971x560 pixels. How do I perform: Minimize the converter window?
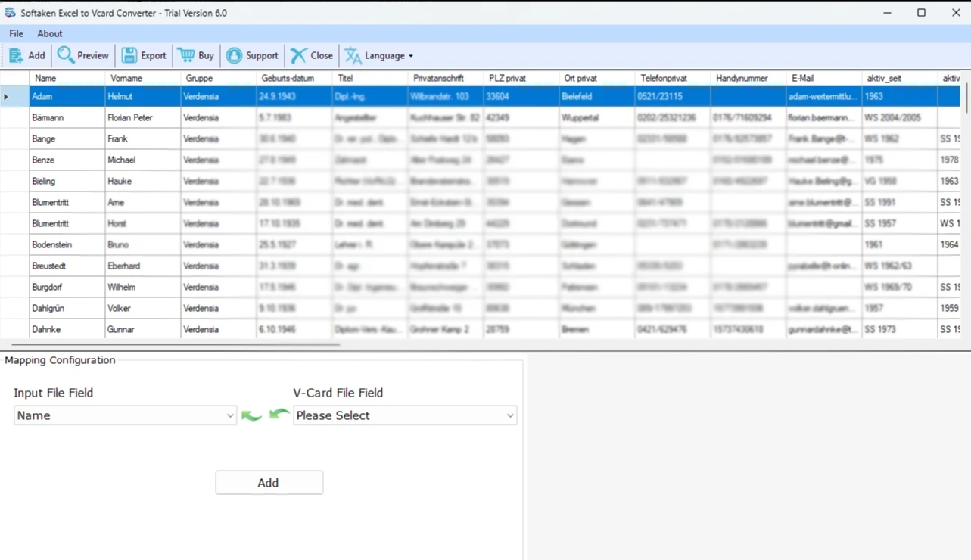click(x=887, y=13)
